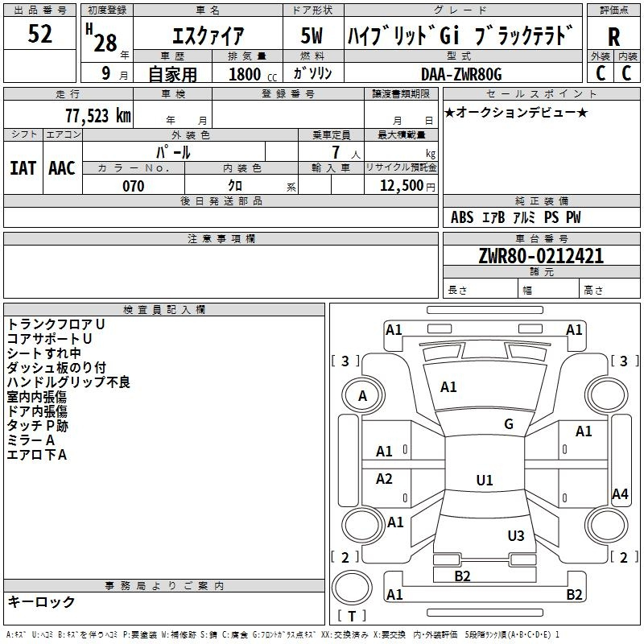Click the model code DAA-ZWR80G

460,74
